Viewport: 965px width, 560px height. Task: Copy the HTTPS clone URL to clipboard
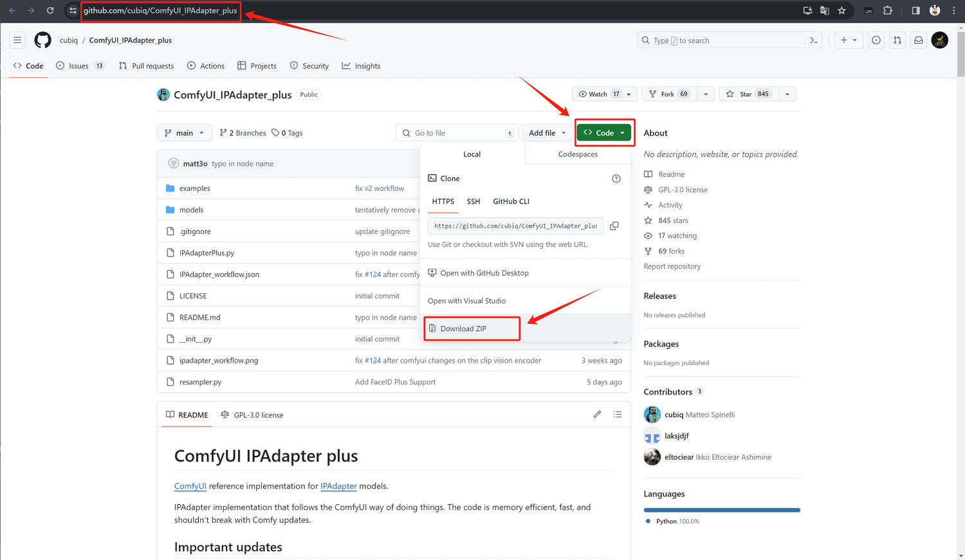click(614, 226)
